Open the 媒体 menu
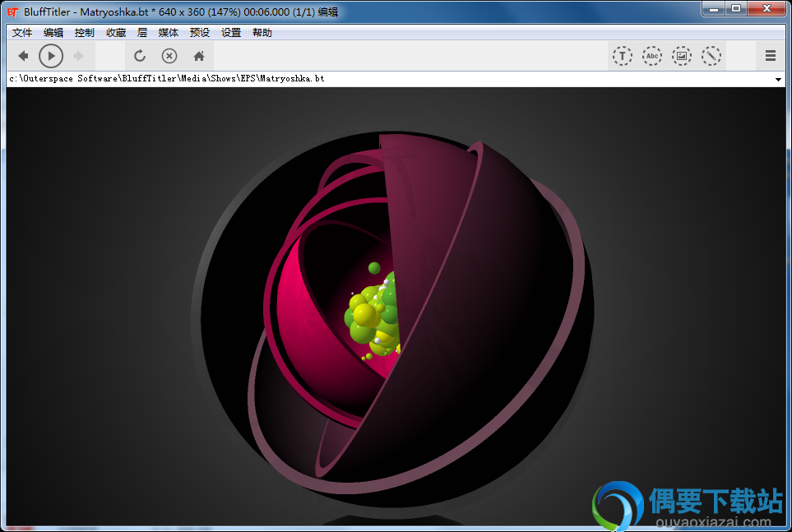The width and height of the screenshot is (792, 532). coord(169,33)
